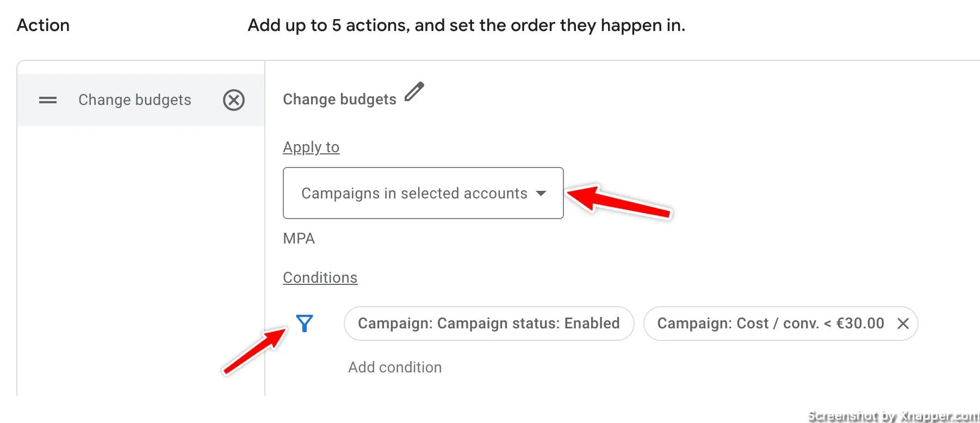Open Campaigns in selected accounts dropdown
Image resolution: width=980 pixels, height=423 pixels.
[423, 193]
